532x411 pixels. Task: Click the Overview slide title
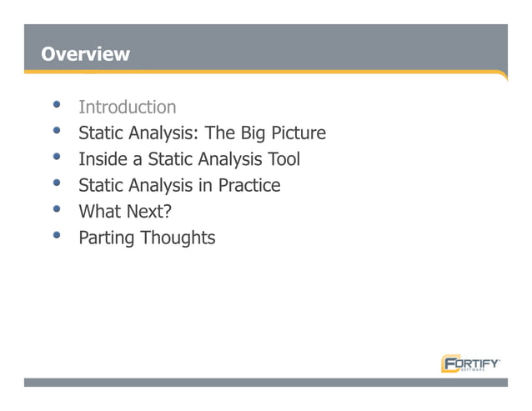(x=85, y=54)
